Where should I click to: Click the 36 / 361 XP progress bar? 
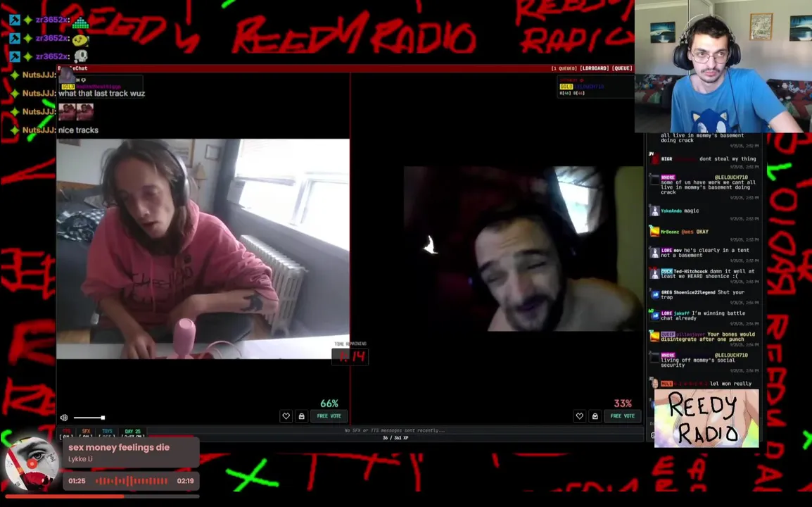tap(395, 438)
